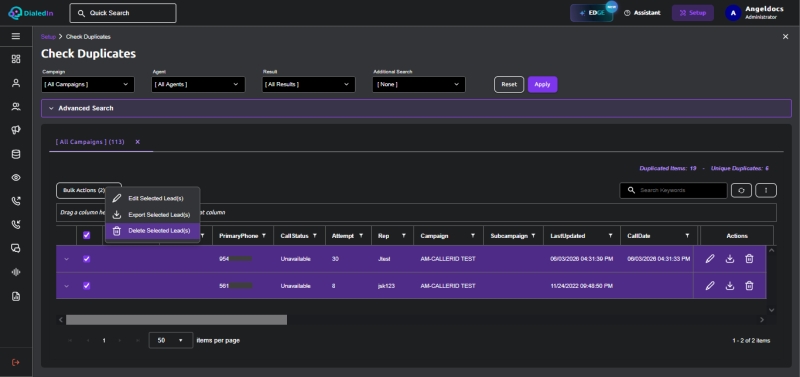The height and width of the screenshot is (377, 800).
Task: Close the Check Duplicates page with X
Action: pos(785,37)
